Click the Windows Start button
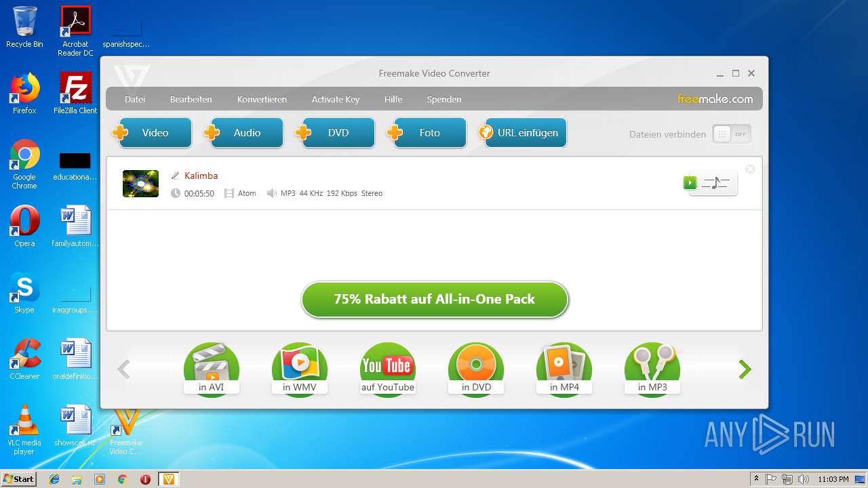Screen dimensions: 868x488 [19, 479]
